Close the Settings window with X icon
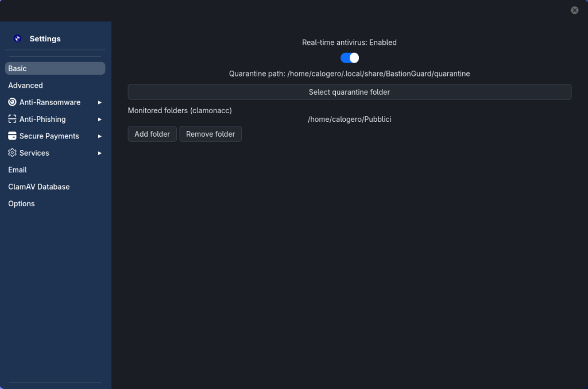 tap(574, 10)
